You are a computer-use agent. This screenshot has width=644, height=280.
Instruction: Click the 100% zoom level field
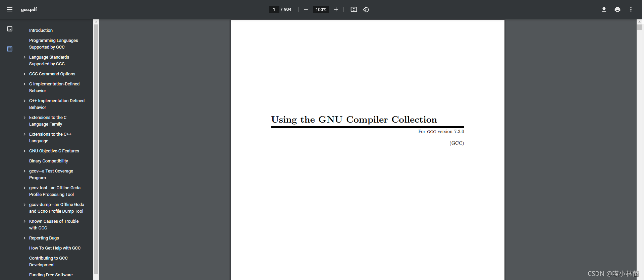(321, 9)
